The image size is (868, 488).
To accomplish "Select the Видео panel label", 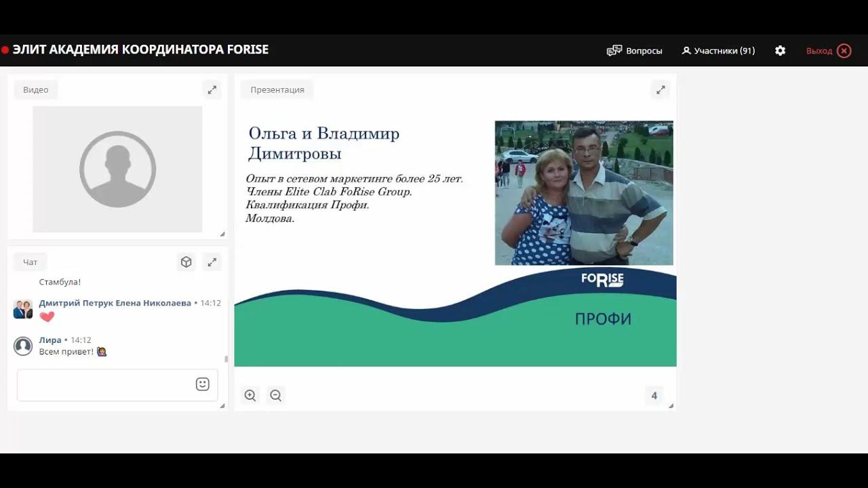I will [x=36, y=89].
